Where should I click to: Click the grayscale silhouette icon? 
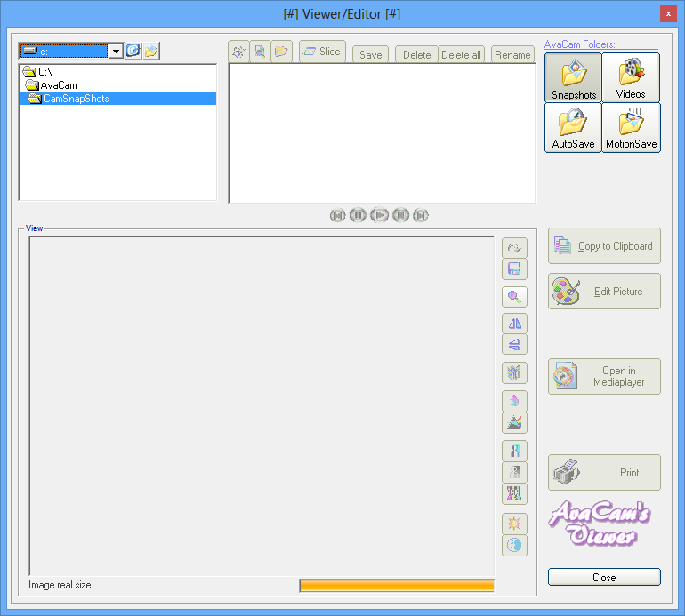(514, 472)
